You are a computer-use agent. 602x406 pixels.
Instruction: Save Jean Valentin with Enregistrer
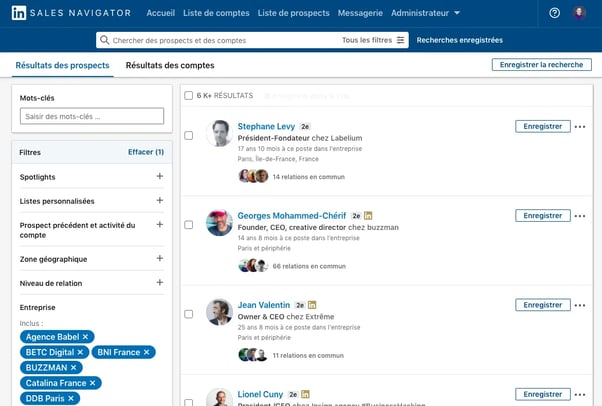pos(542,305)
